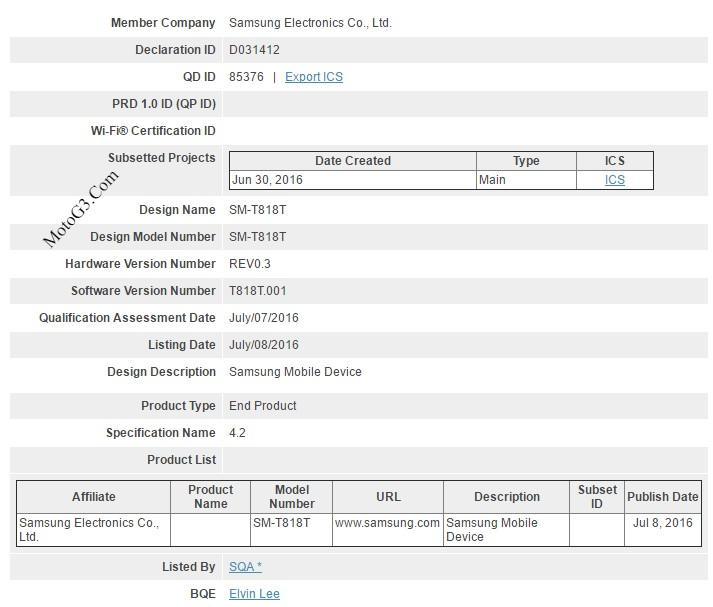Select the QD ID value 85376
This screenshot has width=713, height=607.
click(x=246, y=76)
